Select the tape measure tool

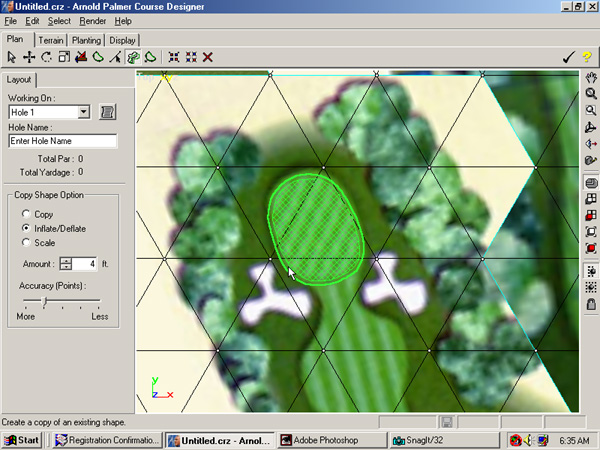591,160
